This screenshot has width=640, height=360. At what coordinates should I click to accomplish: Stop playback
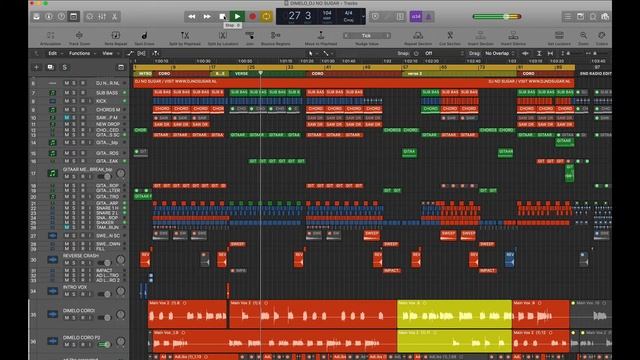tap(222, 16)
